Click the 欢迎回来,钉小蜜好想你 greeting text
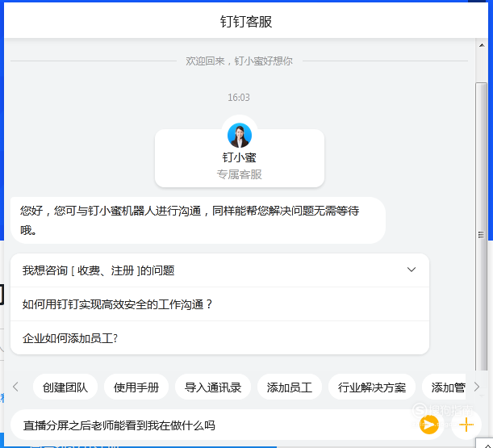This screenshot has height=448, width=493. pyautogui.click(x=239, y=61)
